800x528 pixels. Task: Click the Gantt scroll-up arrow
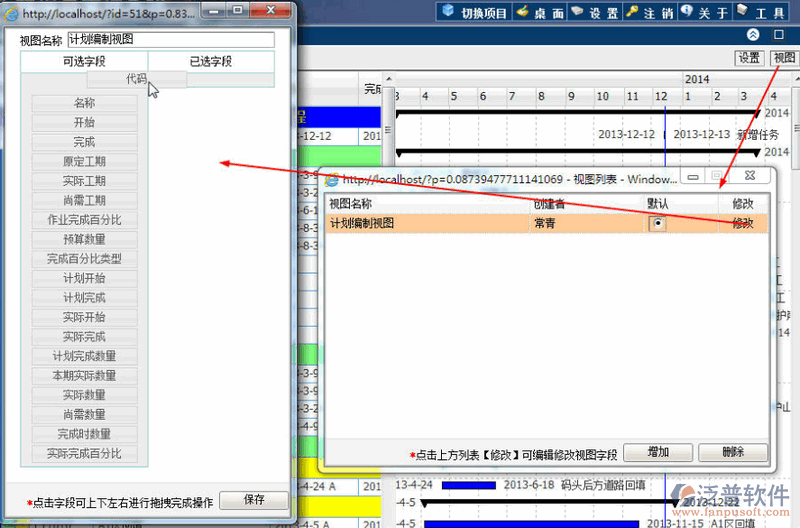[x=389, y=79]
